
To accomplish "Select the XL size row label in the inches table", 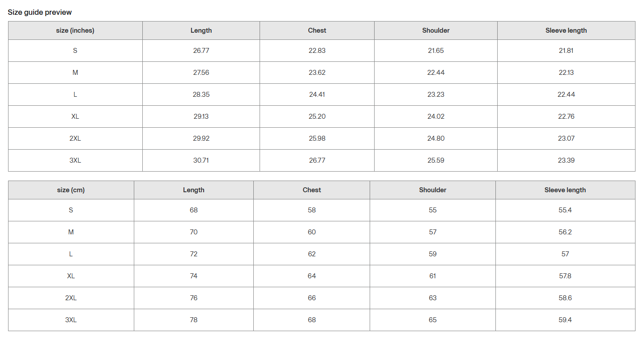I will [x=75, y=117].
